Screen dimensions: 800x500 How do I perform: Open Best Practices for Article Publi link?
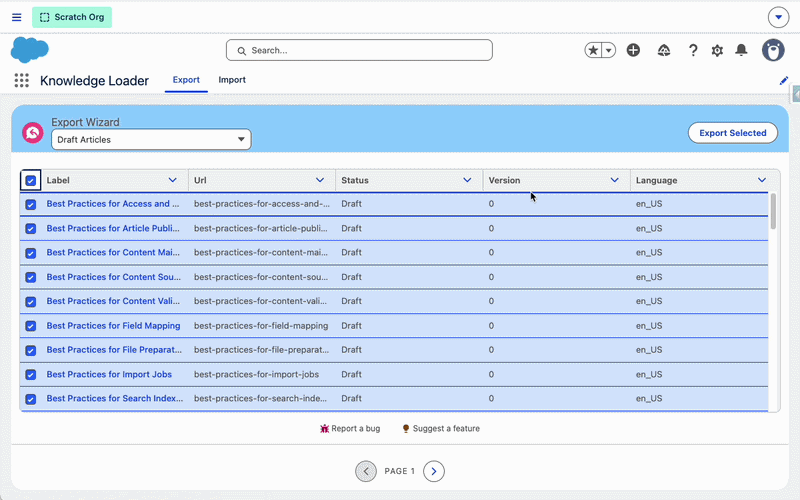pos(113,228)
